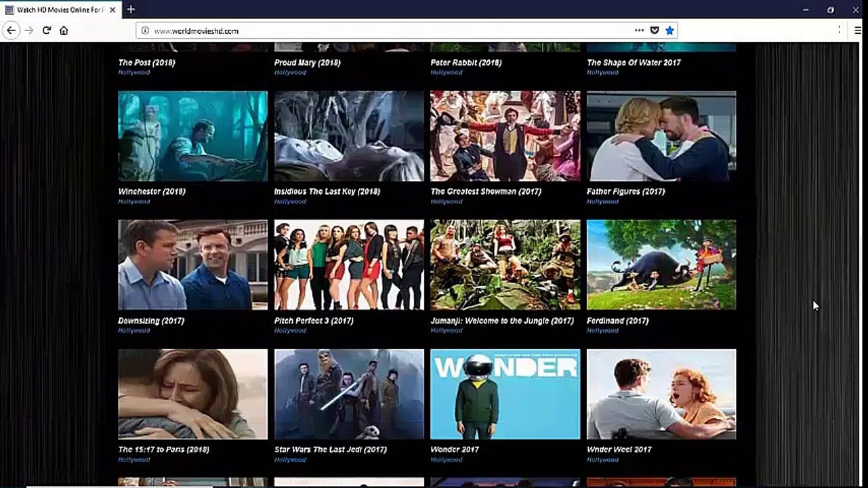Image resolution: width=868 pixels, height=488 pixels.
Task: Open the Wnder Weel movie thumbnail
Action: [661, 394]
